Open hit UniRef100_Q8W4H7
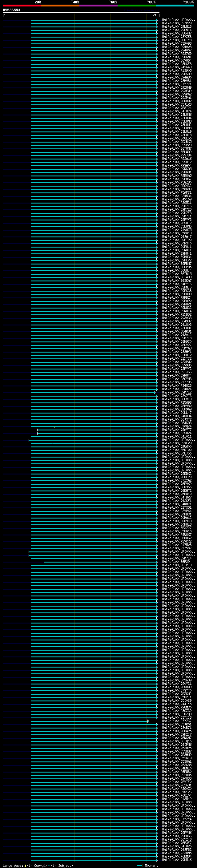The height and width of the screenshot is (868, 197). tap(177, 33)
